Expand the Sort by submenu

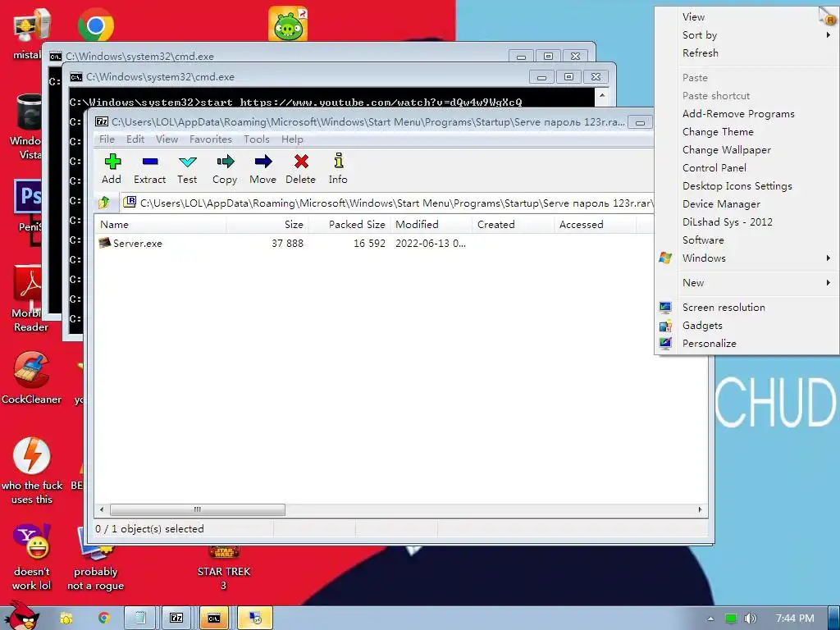[746, 34]
